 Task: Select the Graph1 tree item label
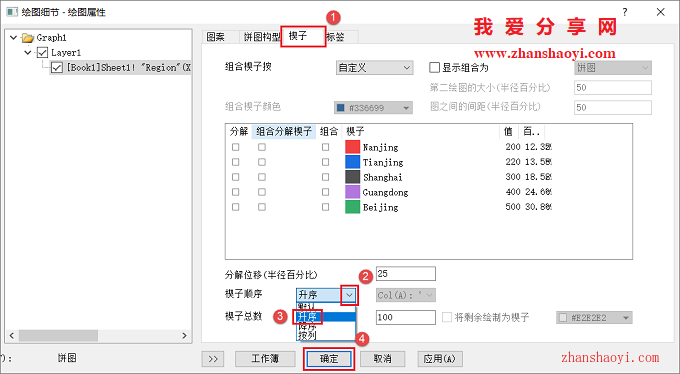point(52,38)
